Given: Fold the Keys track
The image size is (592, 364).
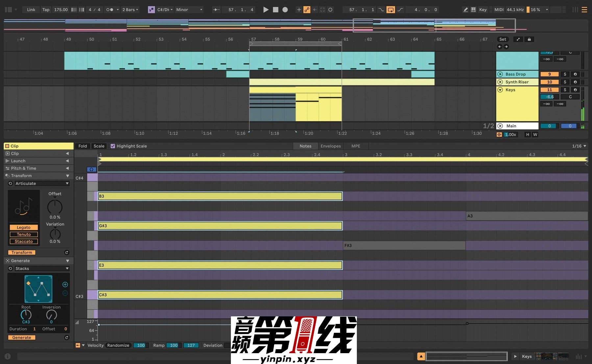Looking at the screenshot, I should click(500, 90).
